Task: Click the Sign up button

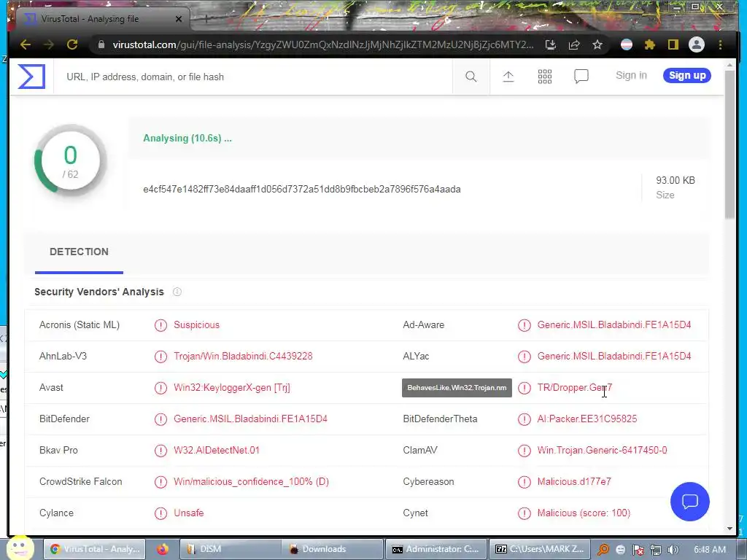Action: pyautogui.click(x=687, y=75)
